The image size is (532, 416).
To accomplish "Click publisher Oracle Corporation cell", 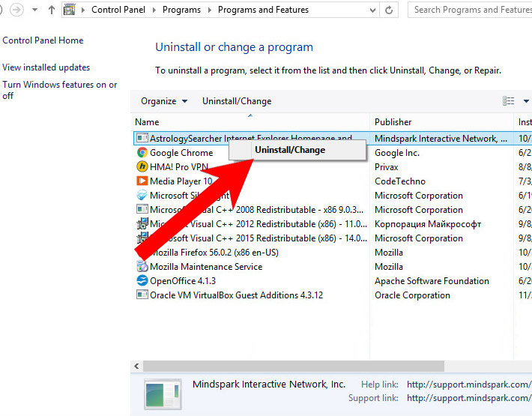I will pyautogui.click(x=412, y=295).
